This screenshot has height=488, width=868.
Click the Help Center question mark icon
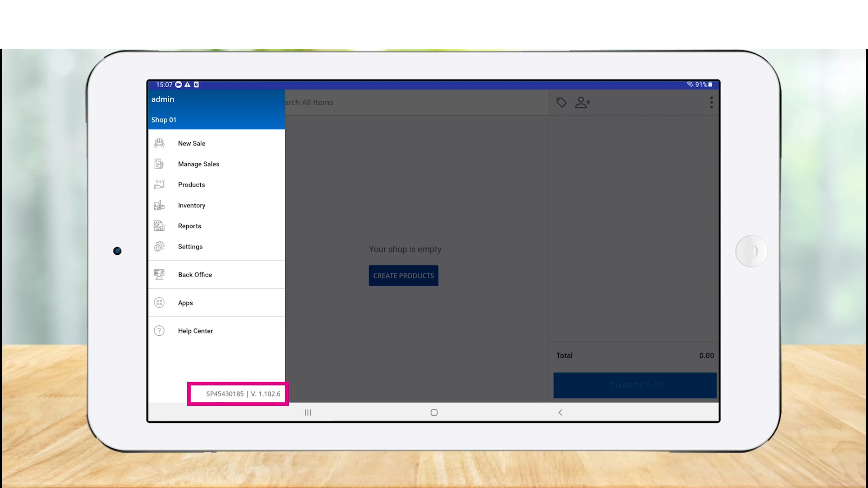[159, 331]
